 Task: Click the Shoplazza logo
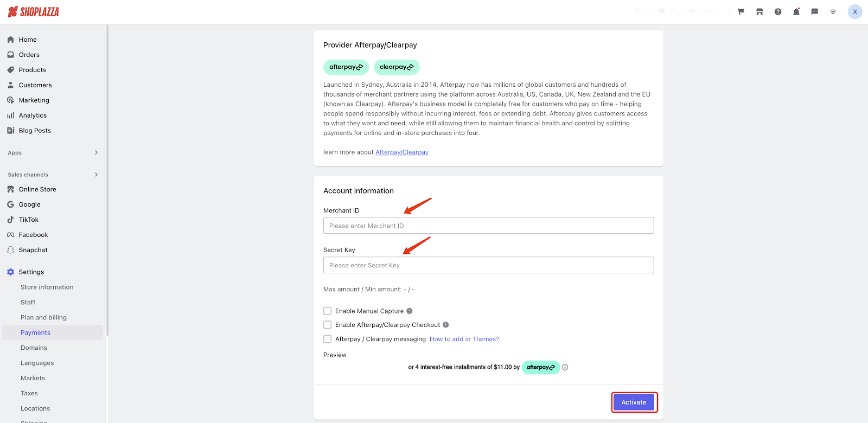pyautogui.click(x=34, y=12)
